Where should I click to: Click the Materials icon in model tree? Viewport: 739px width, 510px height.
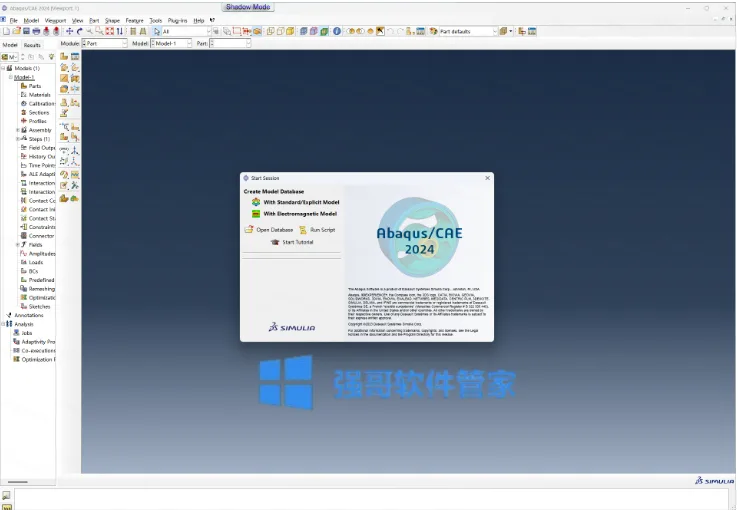[24, 95]
